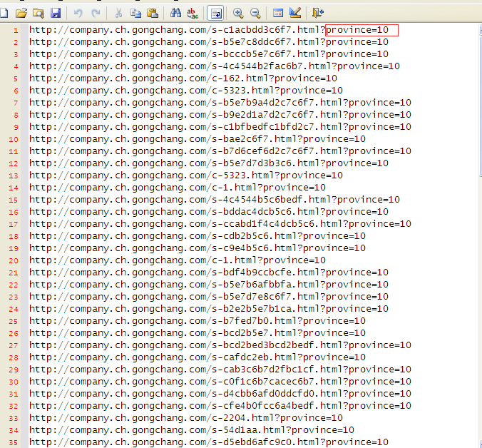Click line number 20 in the gutter
The height and width of the screenshot is (448, 482).
[14, 260]
